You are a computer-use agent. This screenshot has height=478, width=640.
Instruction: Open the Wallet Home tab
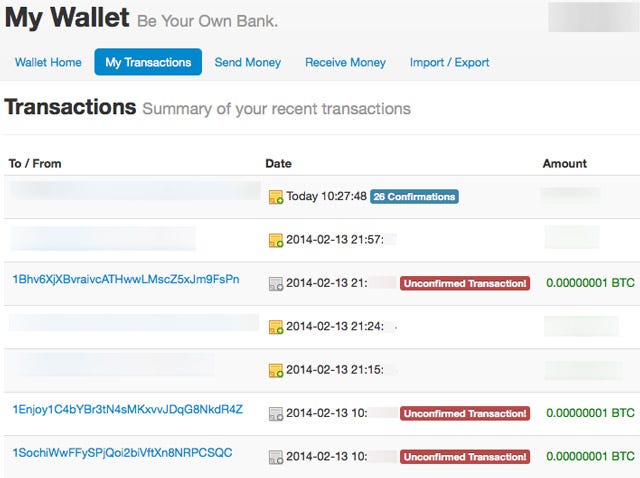point(48,62)
